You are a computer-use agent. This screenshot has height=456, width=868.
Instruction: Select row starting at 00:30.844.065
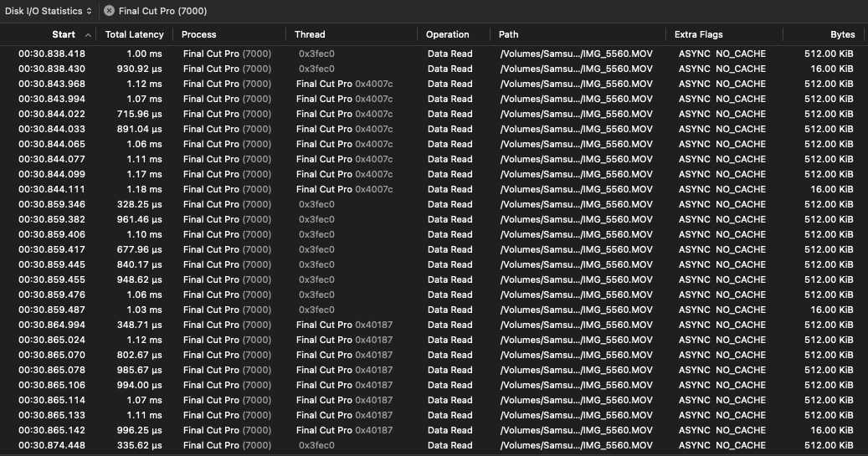coord(434,144)
